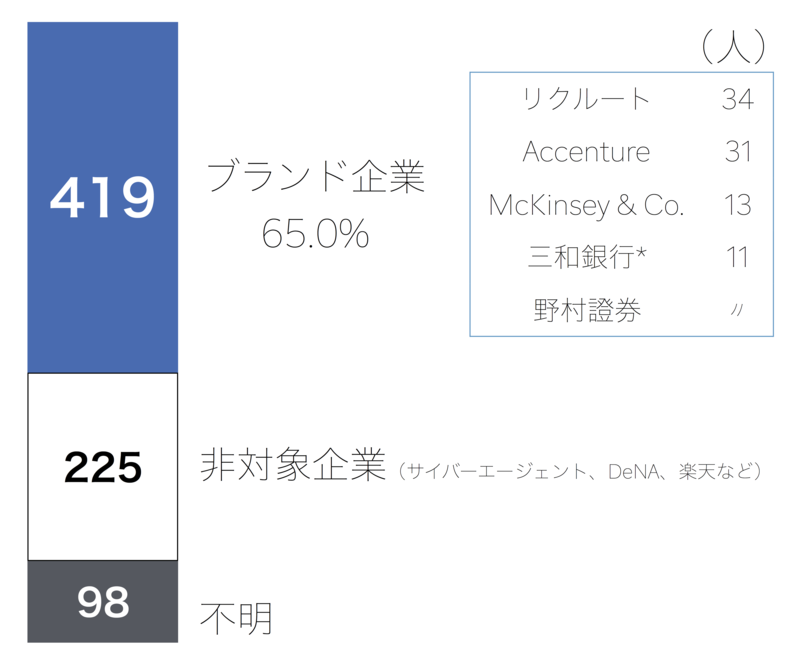Click the dark gray 98 segment

[103, 601]
